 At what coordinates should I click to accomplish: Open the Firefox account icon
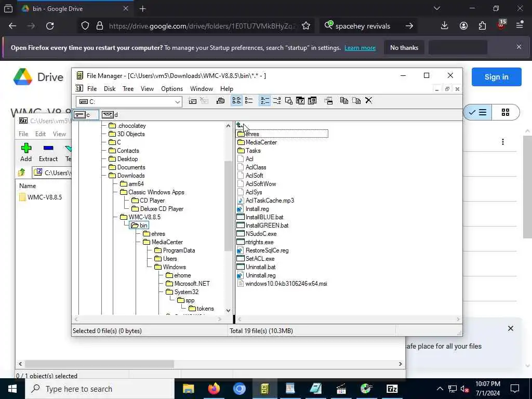[x=463, y=26]
